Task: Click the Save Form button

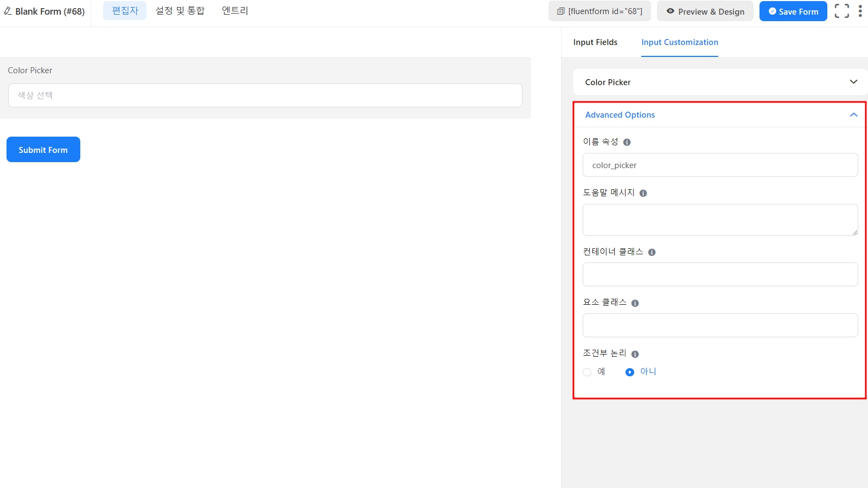Action: pyautogui.click(x=793, y=11)
